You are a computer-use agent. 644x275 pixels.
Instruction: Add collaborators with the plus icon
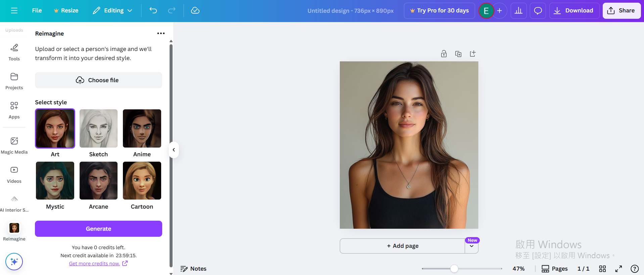tap(500, 11)
